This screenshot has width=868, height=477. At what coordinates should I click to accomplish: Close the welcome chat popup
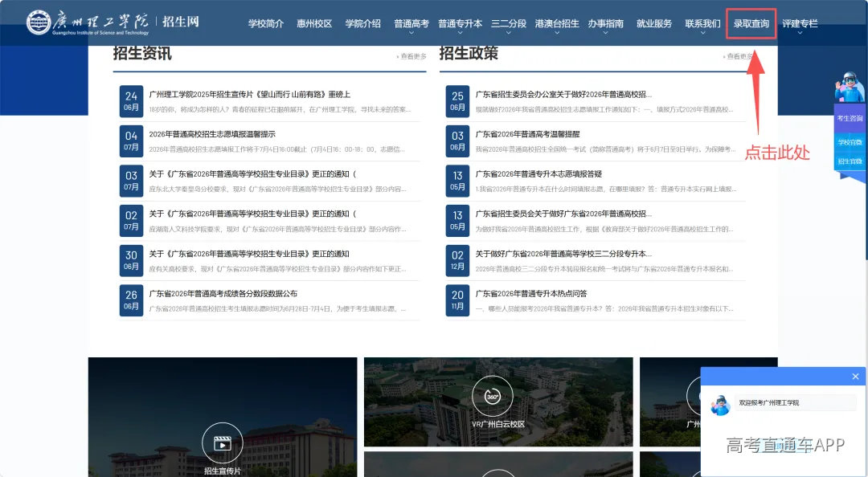coord(855,377)
